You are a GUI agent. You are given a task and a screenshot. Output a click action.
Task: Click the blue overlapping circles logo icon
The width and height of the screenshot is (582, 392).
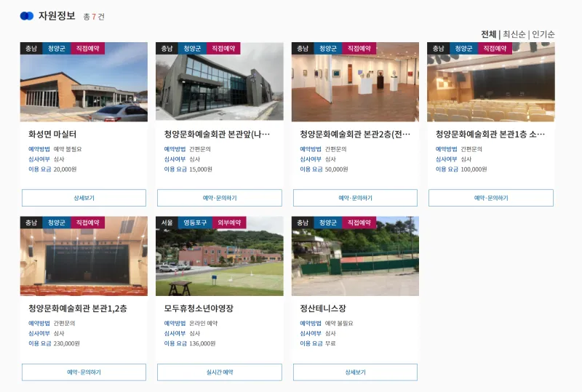27,16
